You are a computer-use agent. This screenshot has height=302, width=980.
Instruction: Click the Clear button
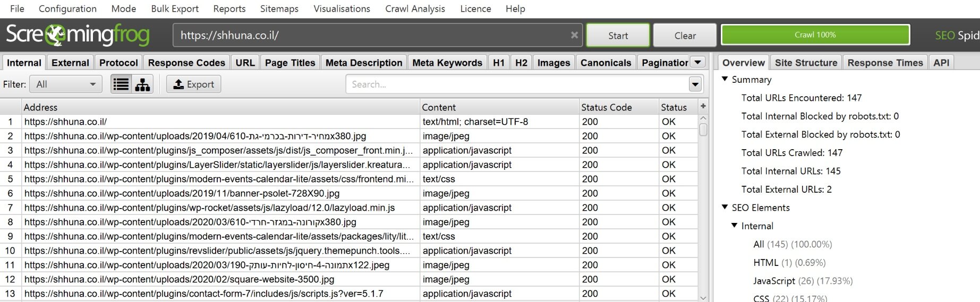pyautogui.click(x=685, y=35)
